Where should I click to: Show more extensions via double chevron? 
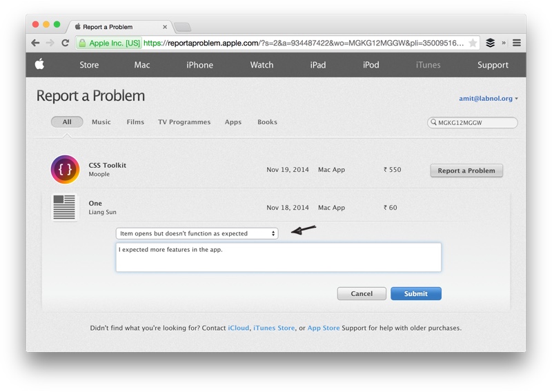[504, 43]
